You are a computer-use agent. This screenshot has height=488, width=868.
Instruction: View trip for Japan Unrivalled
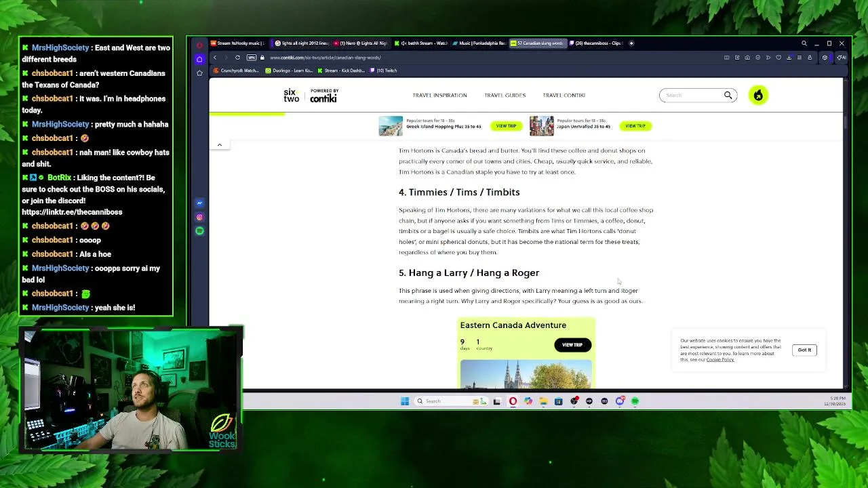[x=635, y=126]
